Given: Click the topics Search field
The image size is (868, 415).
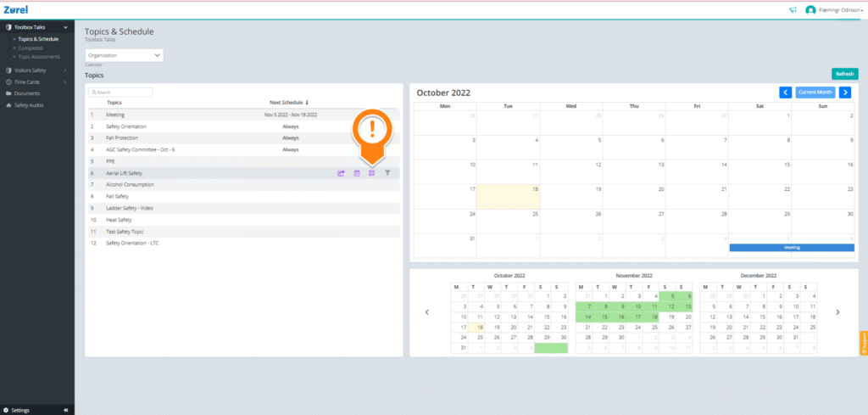Looking at the screenshot, I should click(x=120, y=93).
